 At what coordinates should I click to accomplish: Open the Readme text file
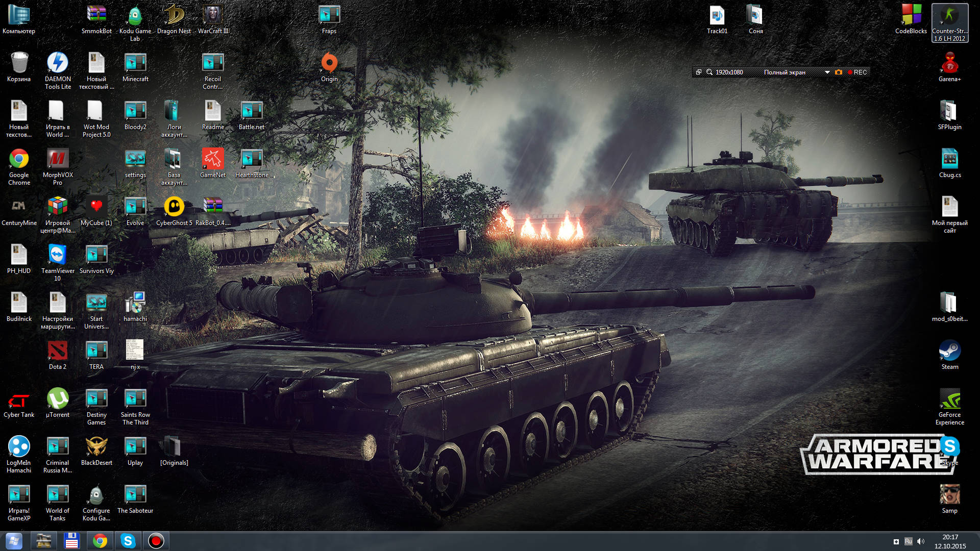(213, 115)
